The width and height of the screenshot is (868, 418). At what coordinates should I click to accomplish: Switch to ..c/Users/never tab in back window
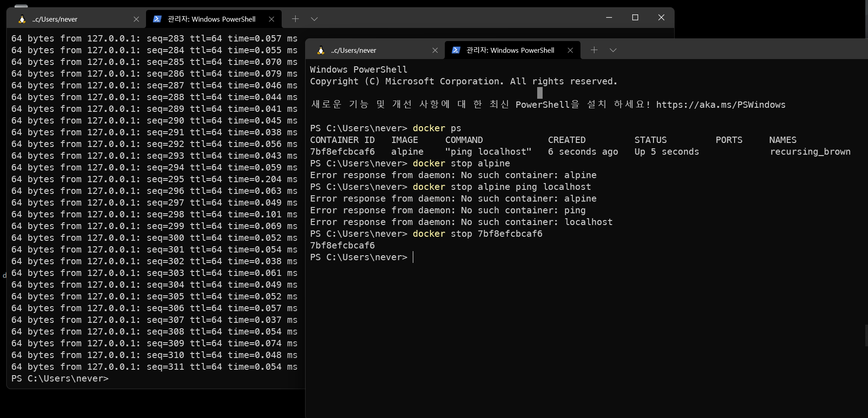77,19
